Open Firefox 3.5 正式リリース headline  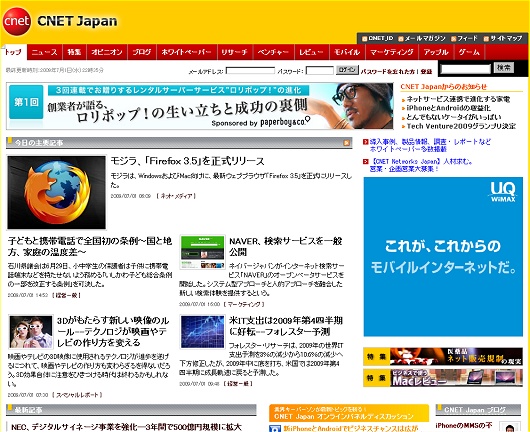pos(187,161)
